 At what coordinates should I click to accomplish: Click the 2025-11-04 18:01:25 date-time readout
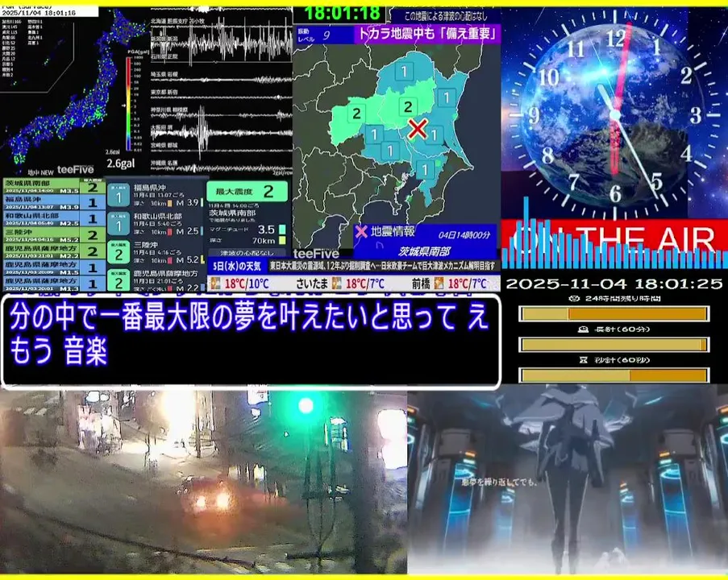point(614,284)
